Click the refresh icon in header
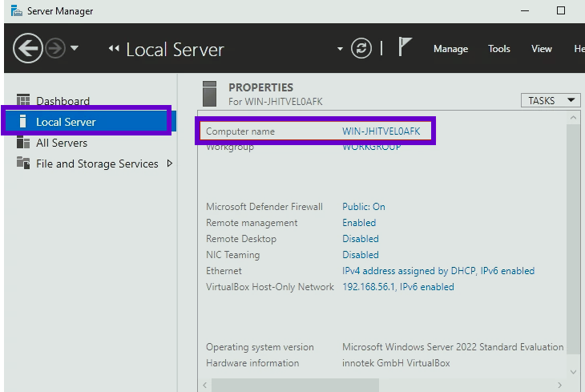The width and height of the screenshot is (585, 392). 361,48
